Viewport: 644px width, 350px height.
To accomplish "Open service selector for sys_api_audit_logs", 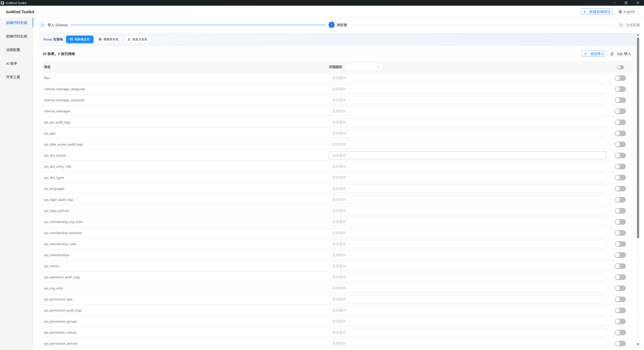I will 468,122.
